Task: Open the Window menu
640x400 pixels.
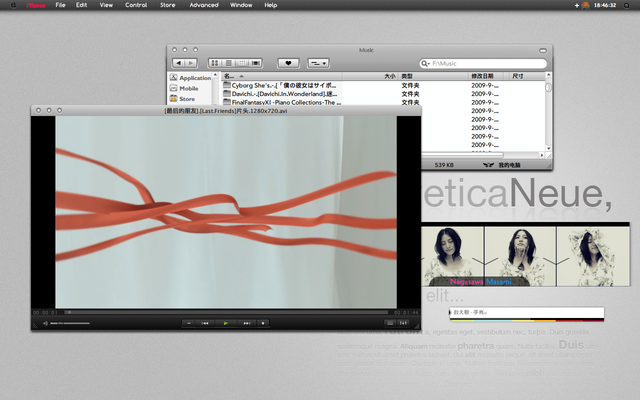Action: click(241, 5)
